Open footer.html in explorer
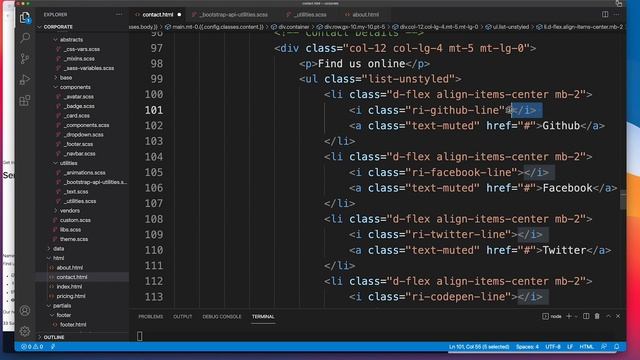This screenshot has height=360, width=640. point(73,325)
